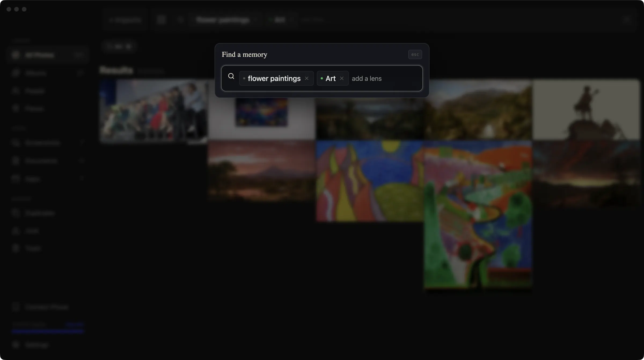Image resolution: width=644 pixels, height=360 pixels.
Task: Remove the Art lens chip
Action: (342, 78)
